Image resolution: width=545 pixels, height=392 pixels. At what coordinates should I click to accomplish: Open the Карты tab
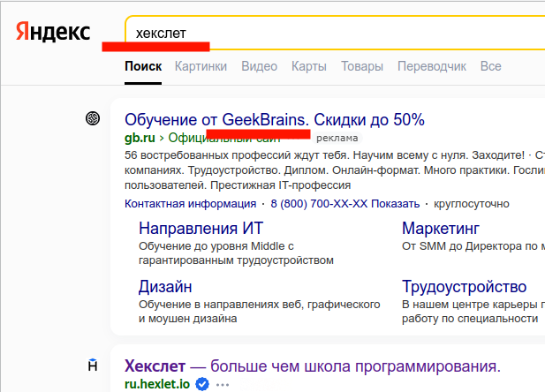309,66
